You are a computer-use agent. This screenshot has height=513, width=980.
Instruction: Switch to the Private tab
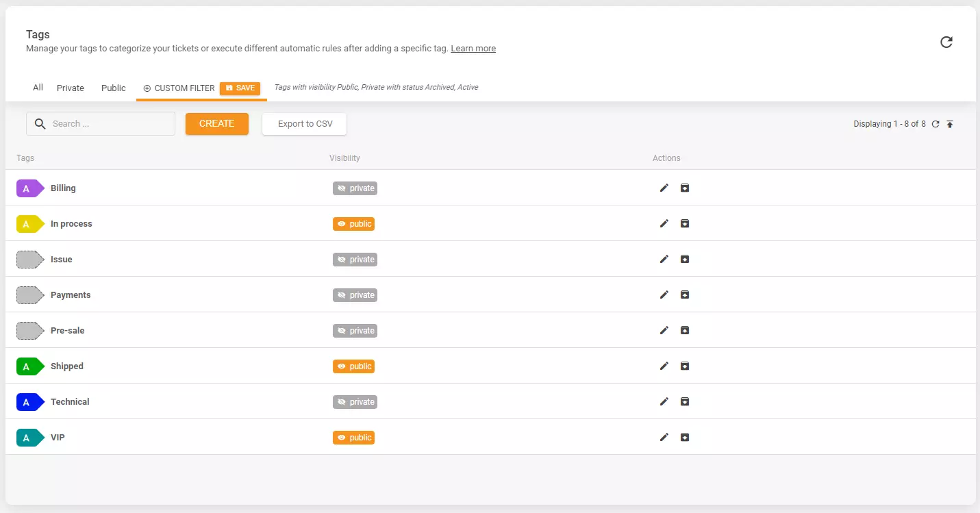(70, 88)
